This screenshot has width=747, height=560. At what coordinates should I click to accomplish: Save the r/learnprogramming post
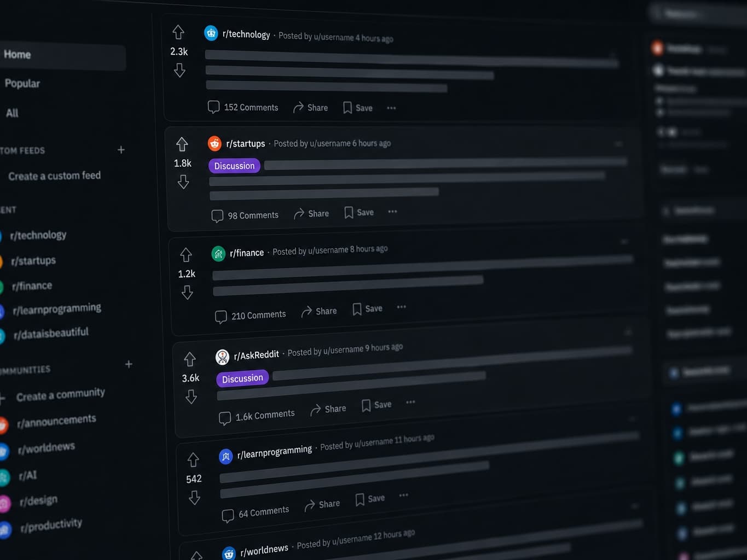pyautogui.click(x=370, y=499)
